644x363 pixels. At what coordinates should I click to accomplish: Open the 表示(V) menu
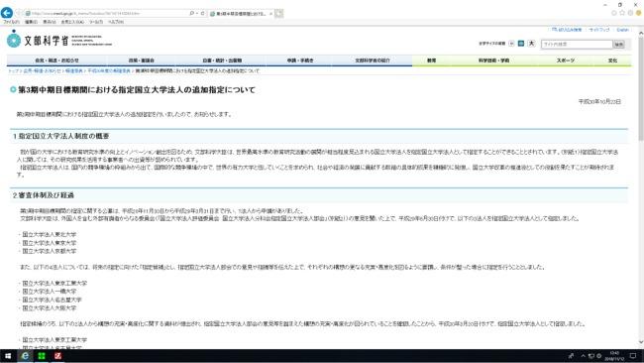point(50,22)
